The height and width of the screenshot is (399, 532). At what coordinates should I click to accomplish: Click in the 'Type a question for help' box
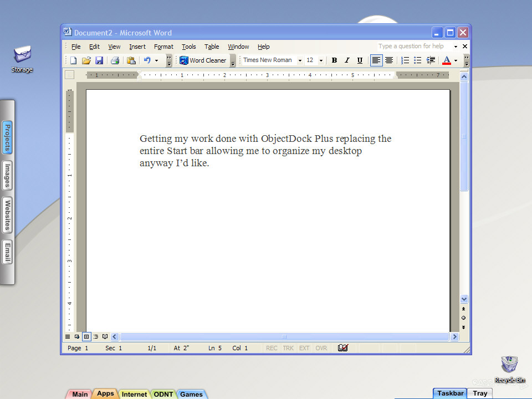[415, 46]
